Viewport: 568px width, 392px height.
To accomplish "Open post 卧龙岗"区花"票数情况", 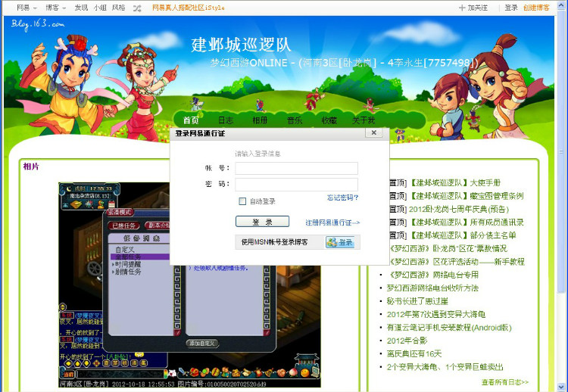I will [x=447, y=249].
